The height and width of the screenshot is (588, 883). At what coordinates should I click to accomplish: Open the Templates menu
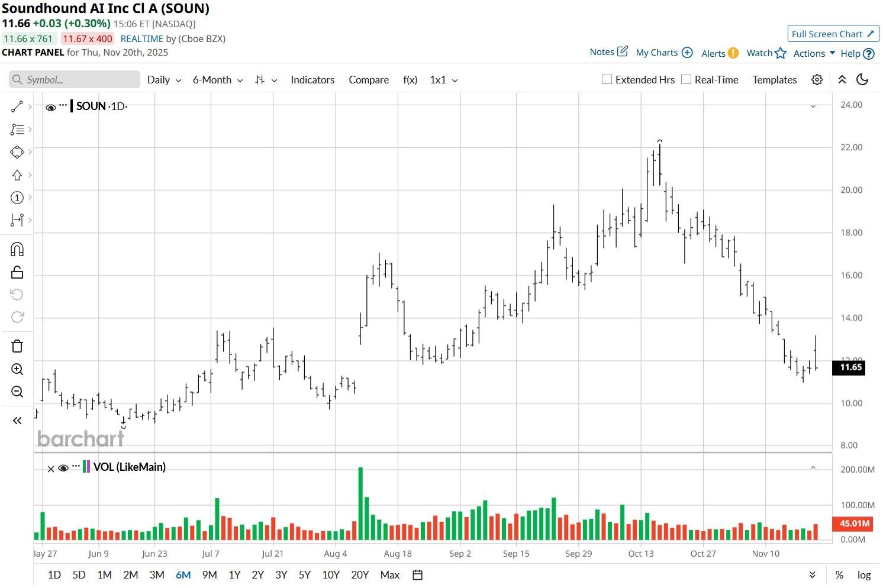click(x=775, y=80)
